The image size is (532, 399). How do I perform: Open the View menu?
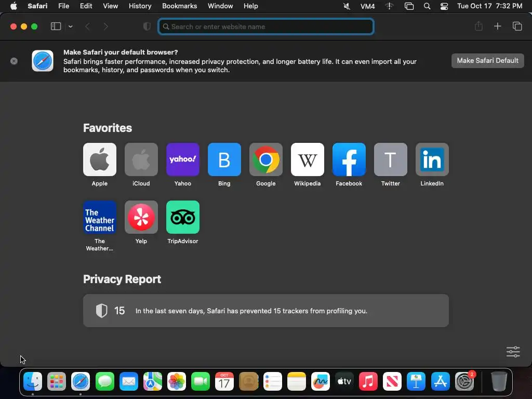click(x=110, y=6)
